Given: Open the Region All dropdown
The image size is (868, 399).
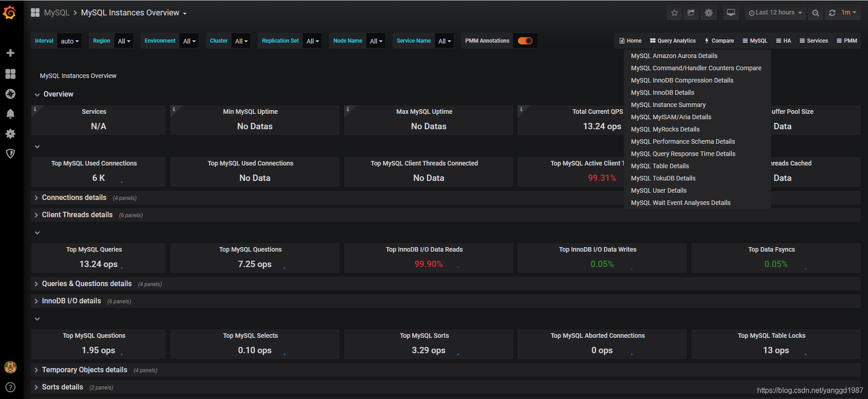Looking at the screenshot, I should point(124,41).
